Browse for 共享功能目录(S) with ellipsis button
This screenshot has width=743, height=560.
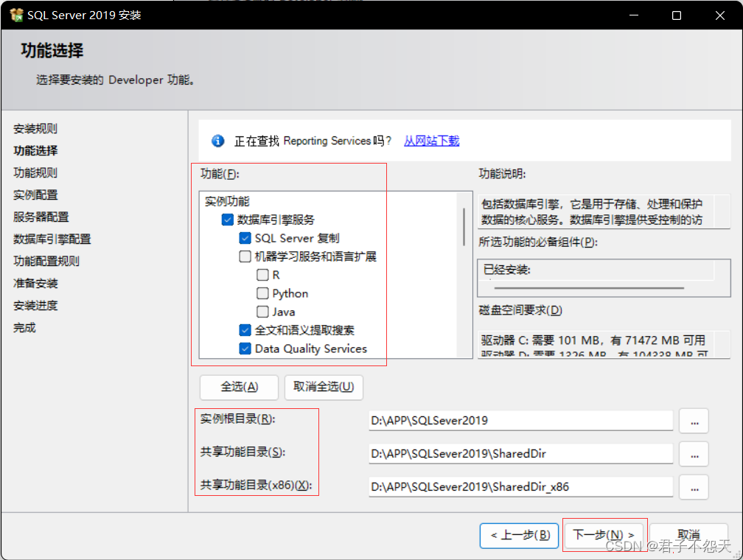coord(694,454)
